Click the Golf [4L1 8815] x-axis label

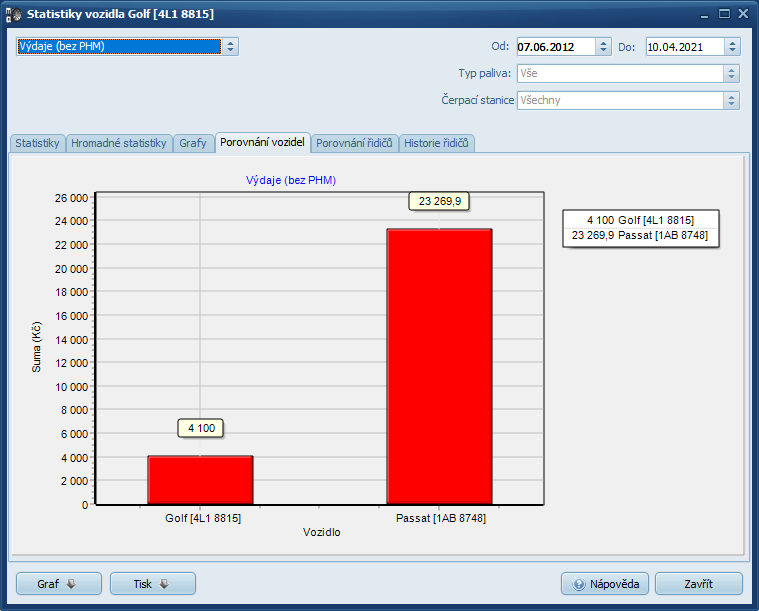click(x=203, y=518)
